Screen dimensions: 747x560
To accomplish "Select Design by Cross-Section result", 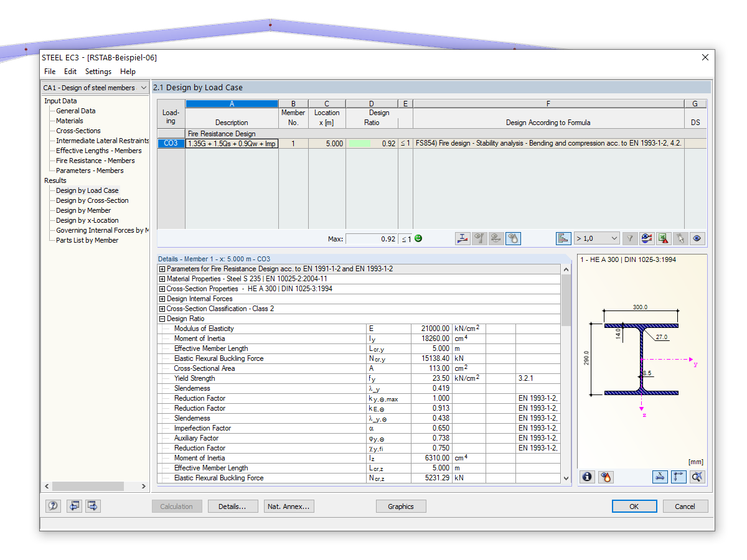I will (92, 200).
